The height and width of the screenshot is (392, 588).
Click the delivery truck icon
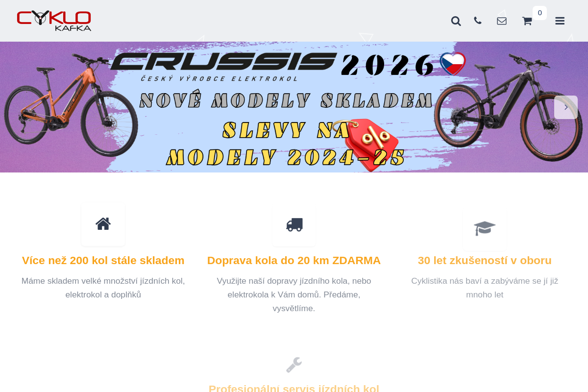pos(294,225)
